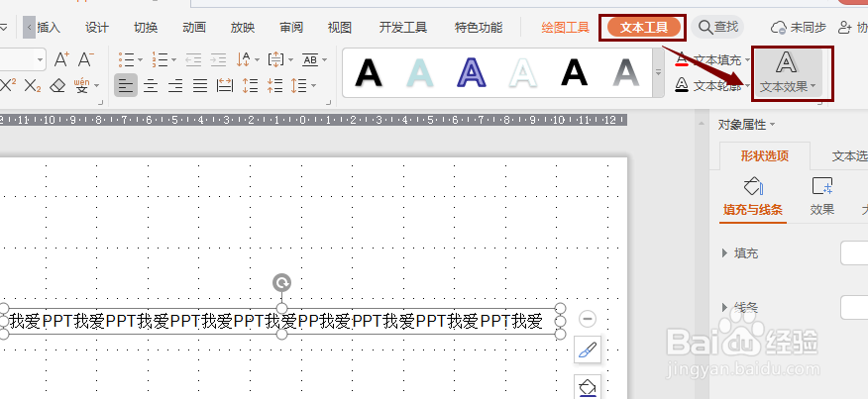
Task: Toggle superscript X² formatting
Action: [x=8, y=85]
